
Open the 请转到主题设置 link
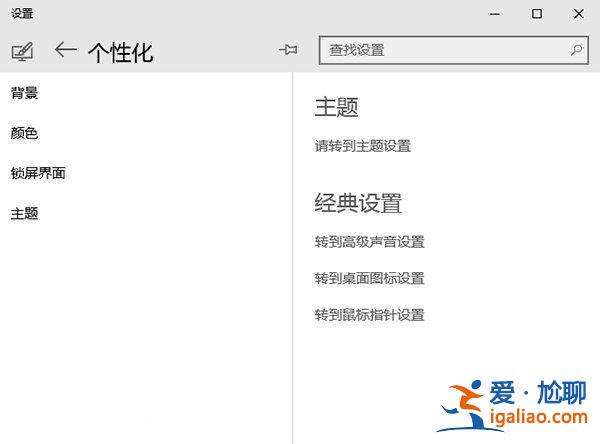363,146
